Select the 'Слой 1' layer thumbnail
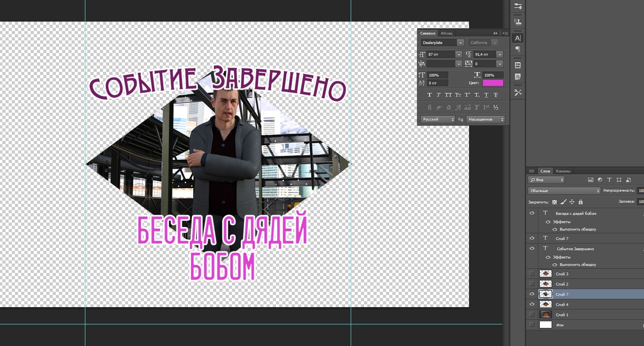This screenshot has width=644, height=346. pos(546,314)
